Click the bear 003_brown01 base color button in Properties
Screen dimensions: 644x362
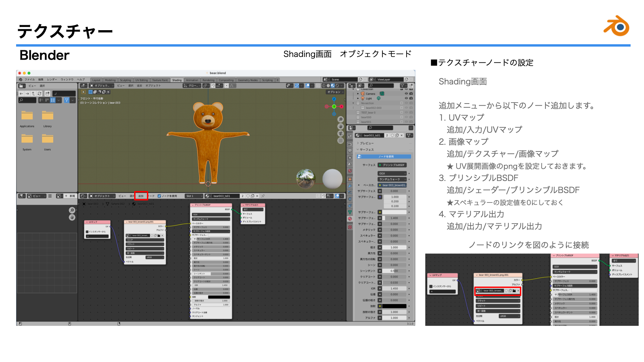[392, 185]
